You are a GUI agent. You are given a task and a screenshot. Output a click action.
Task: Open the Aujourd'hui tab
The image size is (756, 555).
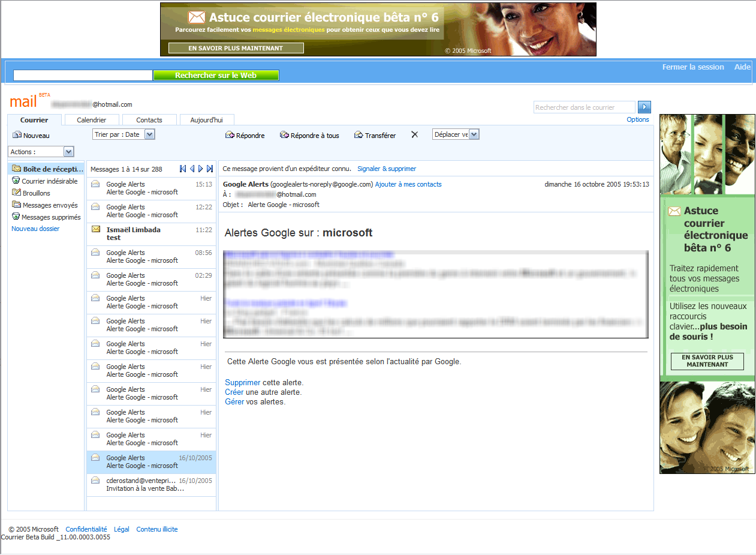coord(207,120)
